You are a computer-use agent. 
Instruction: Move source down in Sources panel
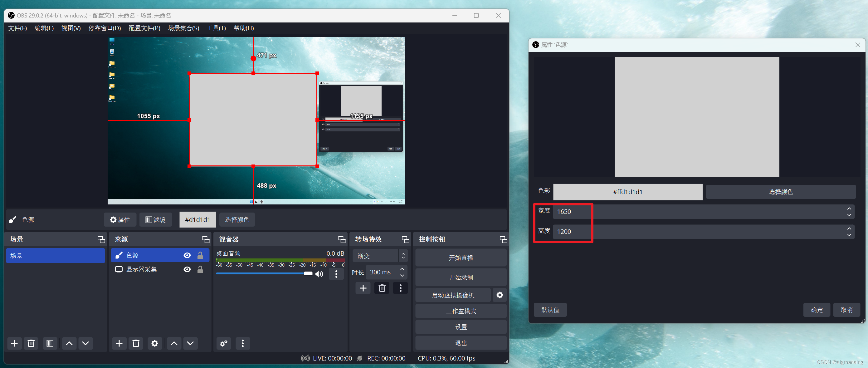click(x=190, y=343)
